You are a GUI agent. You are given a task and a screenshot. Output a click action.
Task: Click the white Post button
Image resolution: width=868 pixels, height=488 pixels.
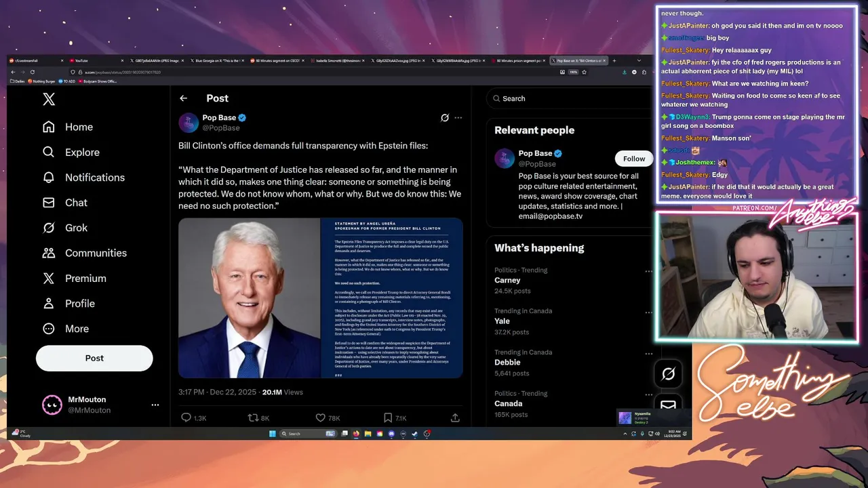coord(94,358)
